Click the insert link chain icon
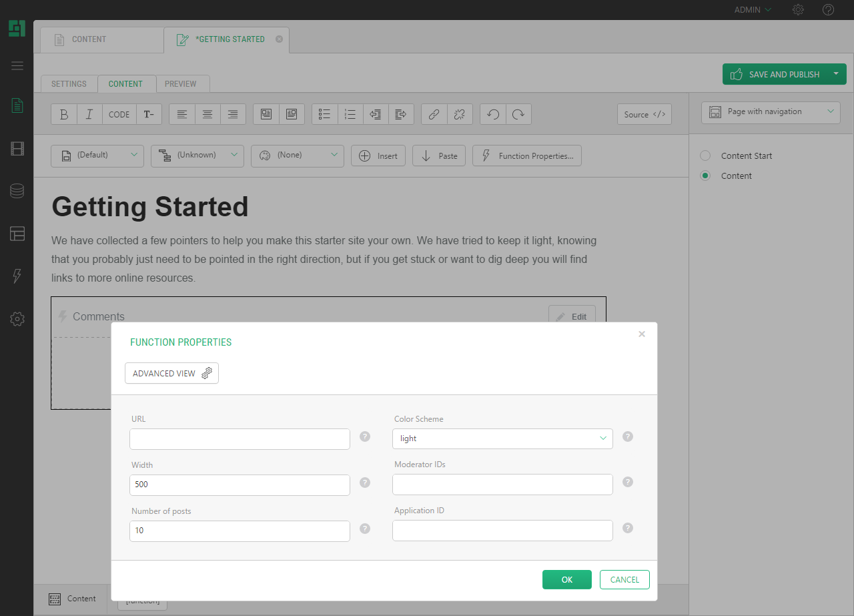854x616 pixels. coord(434,114)
